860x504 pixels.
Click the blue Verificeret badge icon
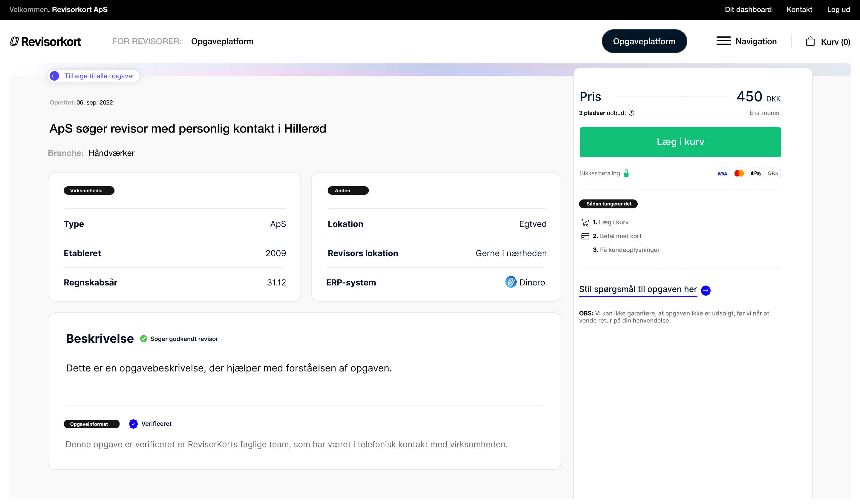(133, 424)
